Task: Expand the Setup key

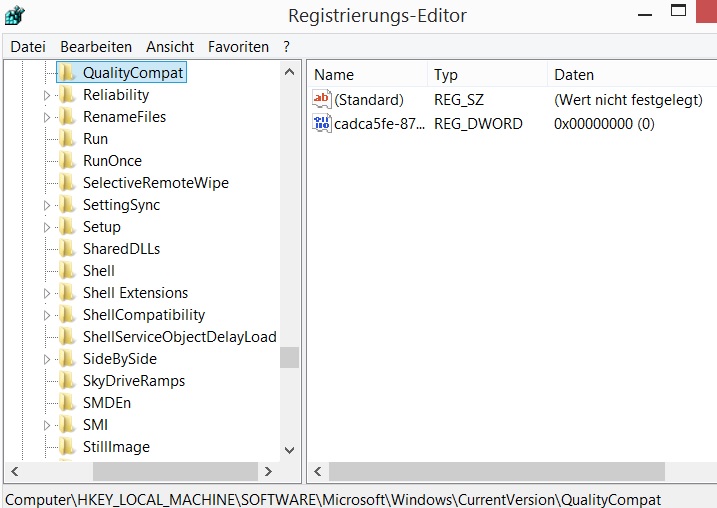Action: pos(47,227)
